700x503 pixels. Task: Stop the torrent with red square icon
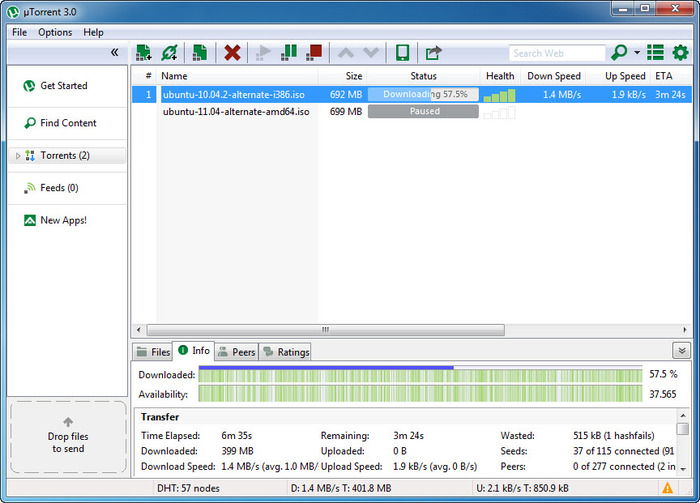pyautogui.click(x=314, y=53)
